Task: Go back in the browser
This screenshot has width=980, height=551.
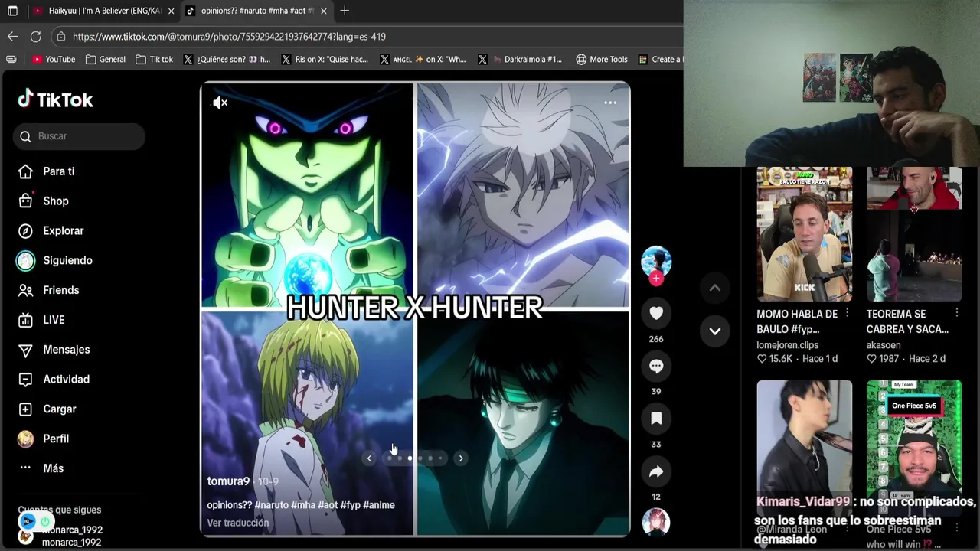Action: tap(12, 37)
